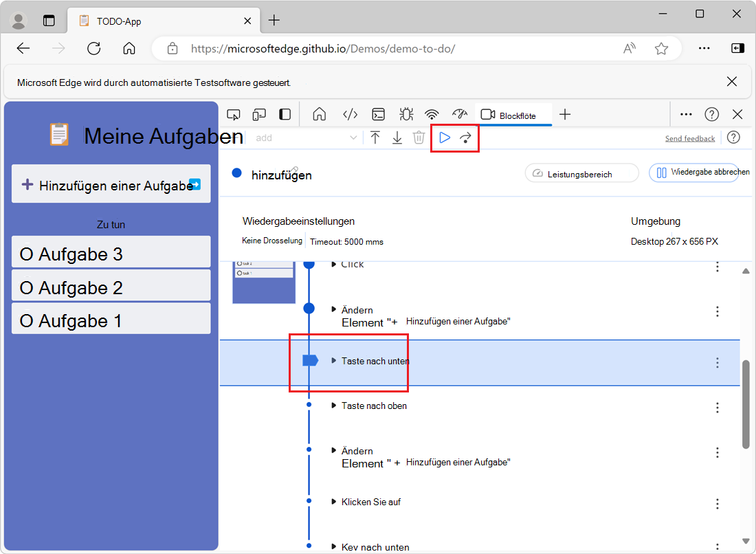Screen dimensions: 756x554
Task: Toggle the DevTools activity bar dock icon
Action: [285, 114]
